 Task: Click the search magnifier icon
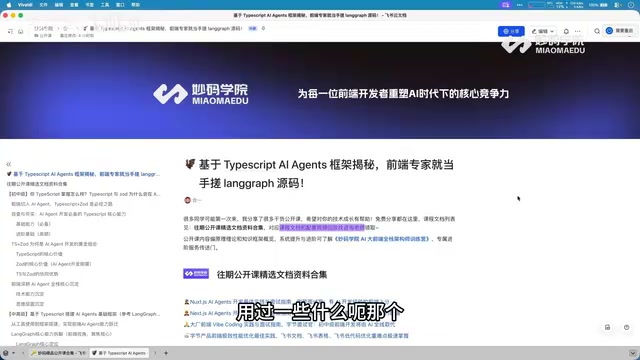coord(597,31)
